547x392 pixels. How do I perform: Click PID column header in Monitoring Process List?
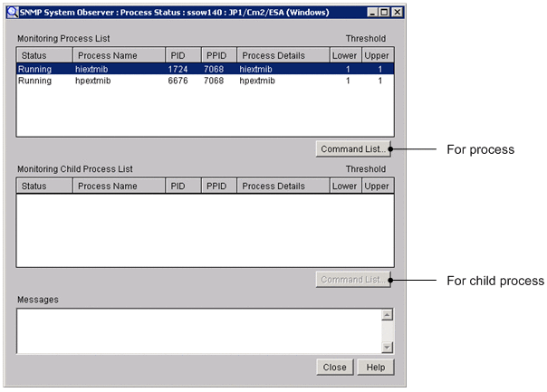click(183, 55)
